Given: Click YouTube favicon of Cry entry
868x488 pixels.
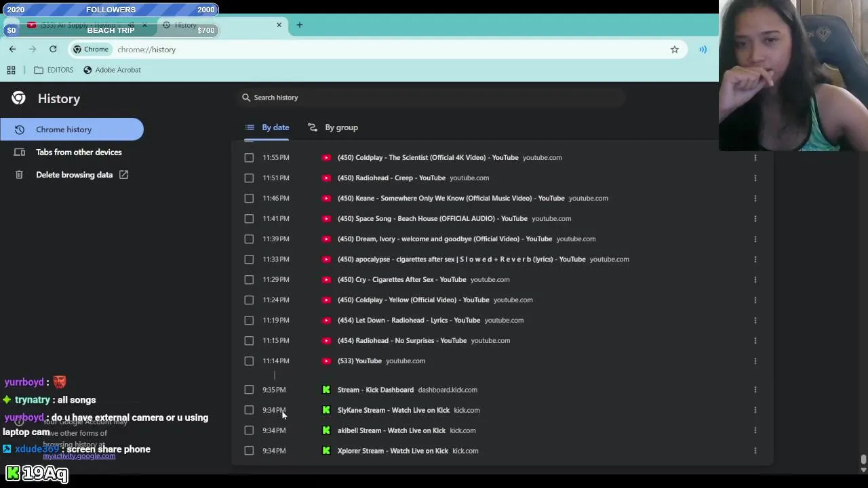Looking at the screenshot, I should (x=326, y=279).
